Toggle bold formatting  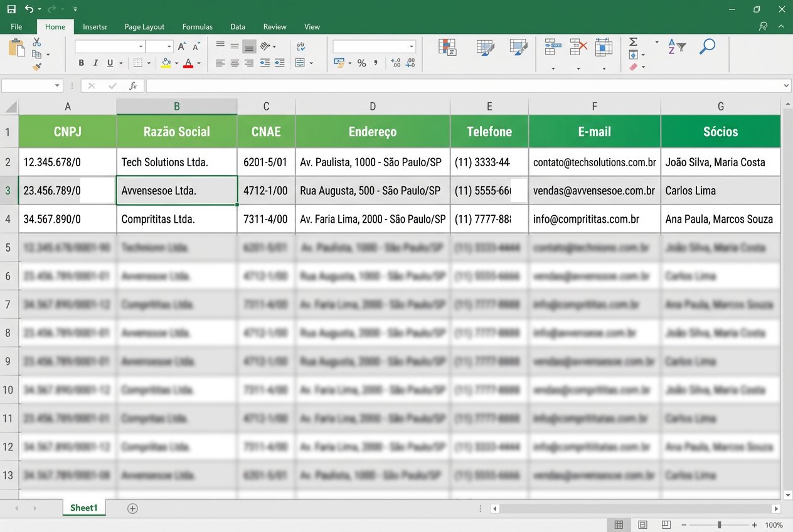[81, 63]
